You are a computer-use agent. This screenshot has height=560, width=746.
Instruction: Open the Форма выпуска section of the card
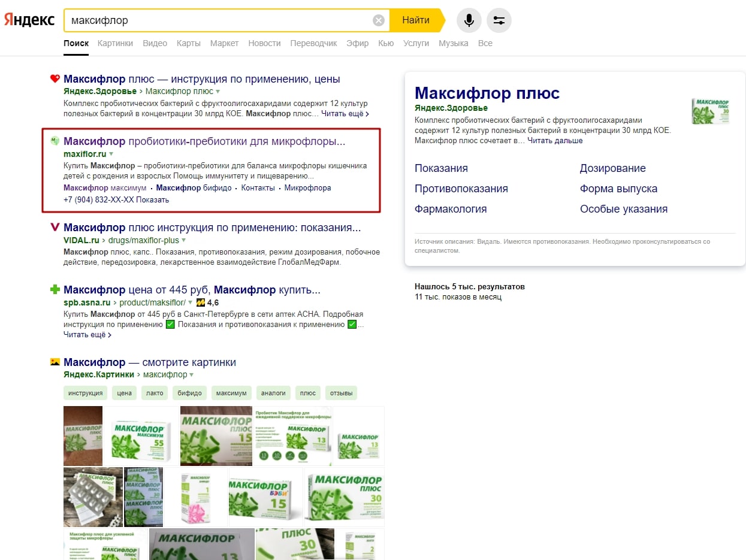(618, 189)
